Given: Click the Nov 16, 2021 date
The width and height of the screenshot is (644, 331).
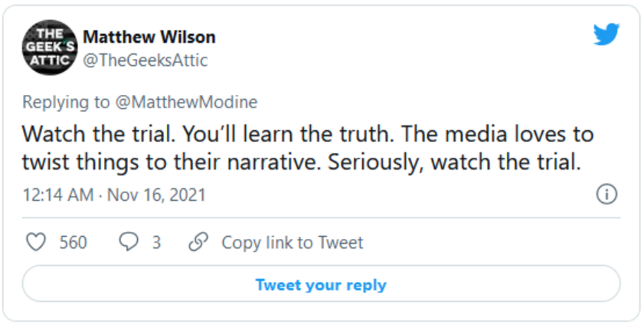Looking at the screenshot, I should pos(156,195).
